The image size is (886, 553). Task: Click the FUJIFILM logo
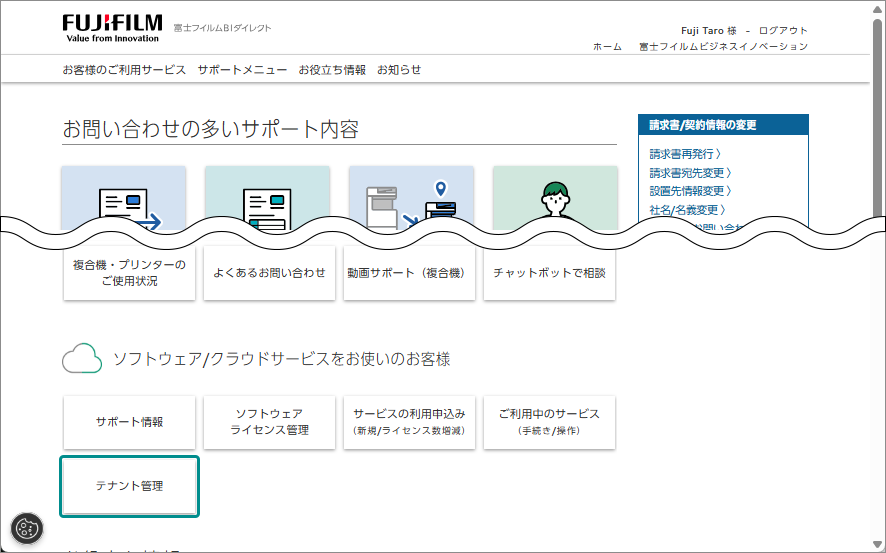coord(112,28)
